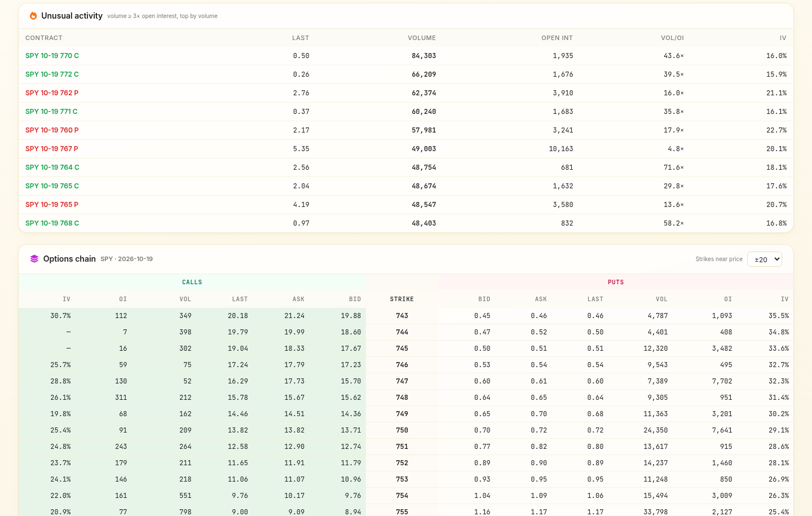Click put open interest 7,702
Image resolution: width=812 pixels, height=516 pixels.
(722, 381)
